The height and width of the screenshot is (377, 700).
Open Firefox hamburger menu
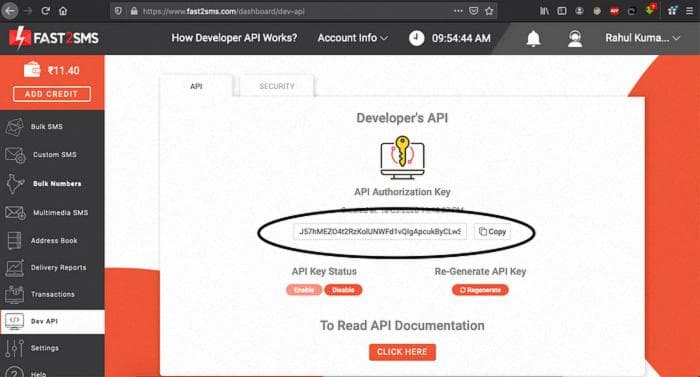tap(689, 11)
